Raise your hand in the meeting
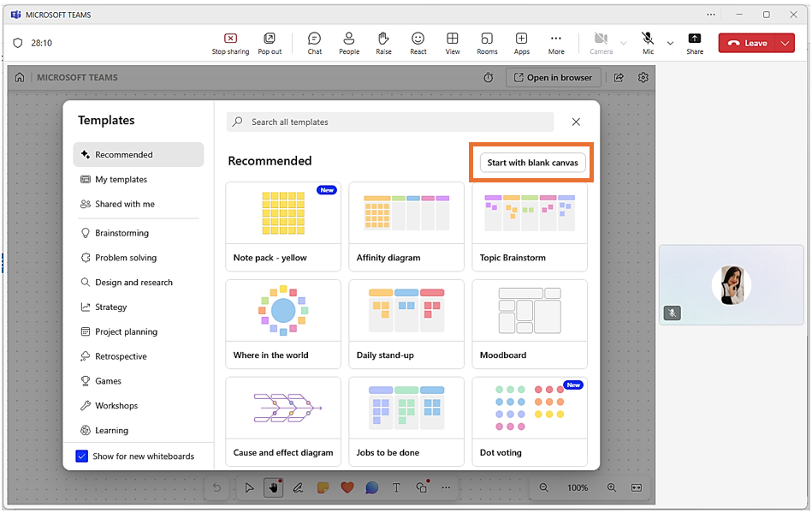Screen dimensions: 812x513 (383, 43)
